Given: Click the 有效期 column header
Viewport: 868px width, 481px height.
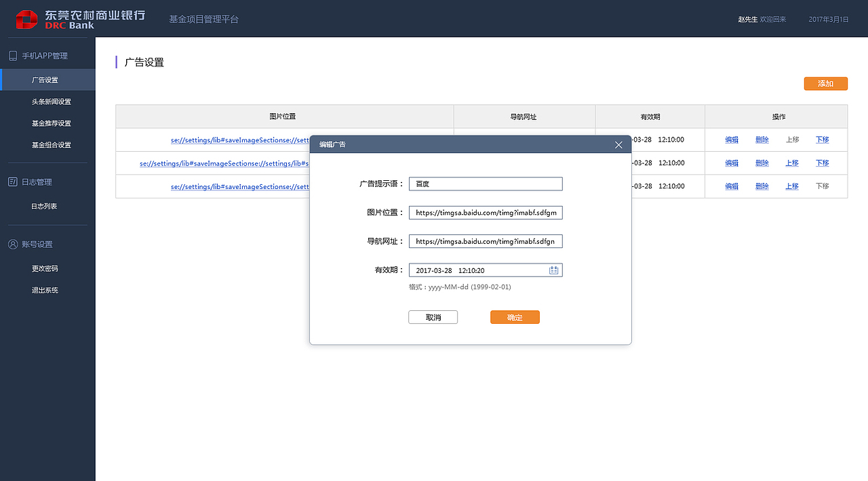Looking at the screenshot, I should [650, 117].
